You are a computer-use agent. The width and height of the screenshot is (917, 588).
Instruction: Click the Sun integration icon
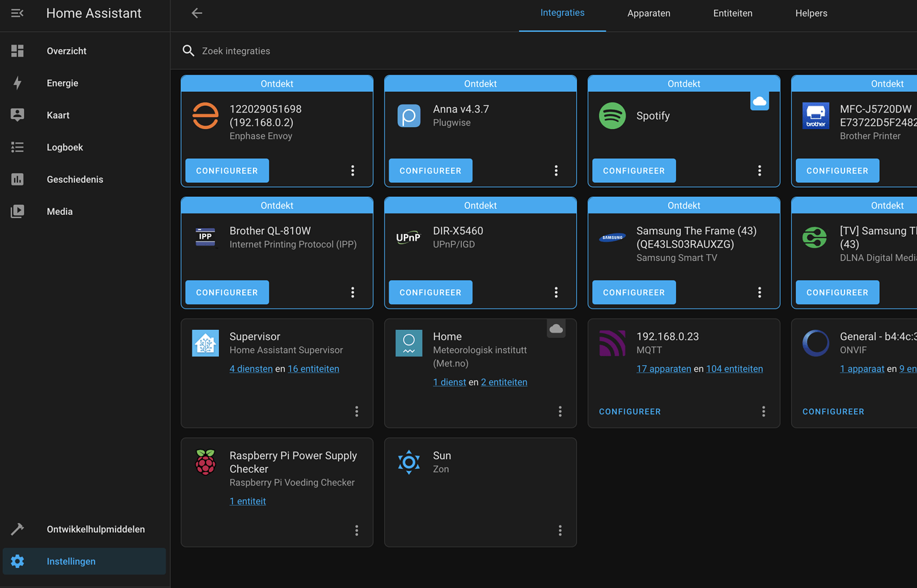409,462
